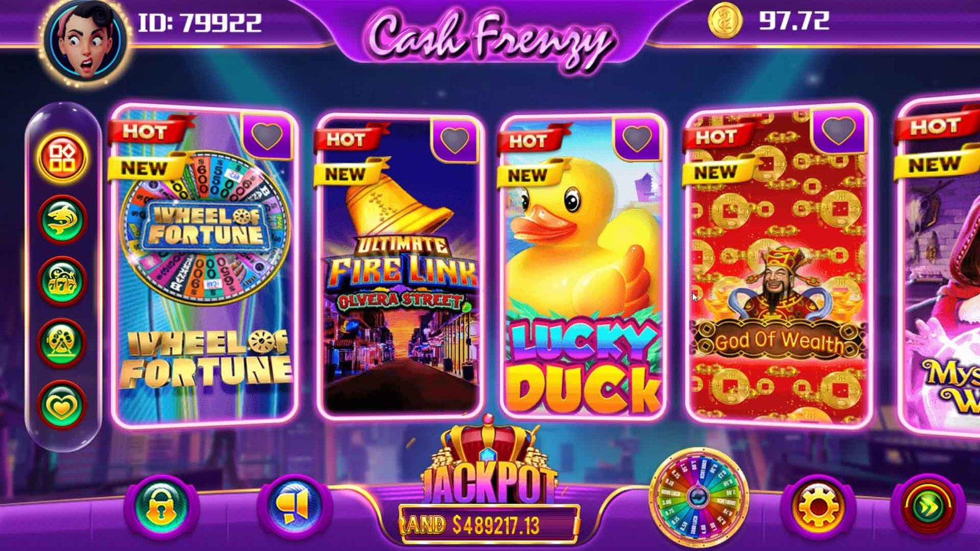Mark God Of Wealth as favorite

(x=839, y=130)
